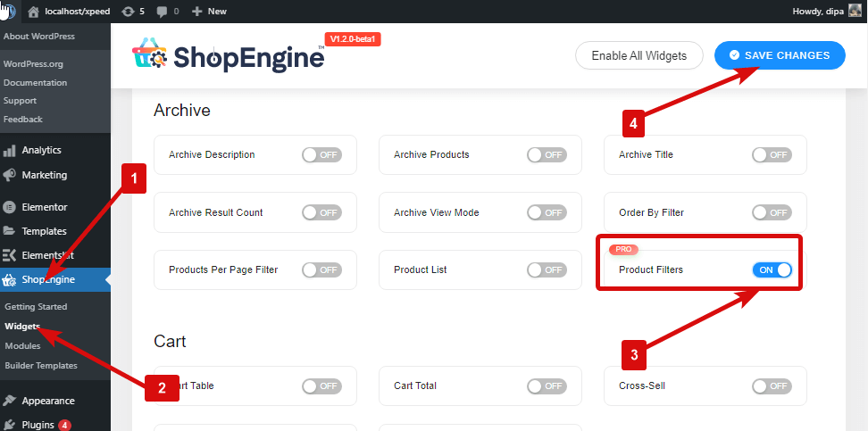868x431 pixels.
Task: Click the Plugins plug icon
Action: 10,425
